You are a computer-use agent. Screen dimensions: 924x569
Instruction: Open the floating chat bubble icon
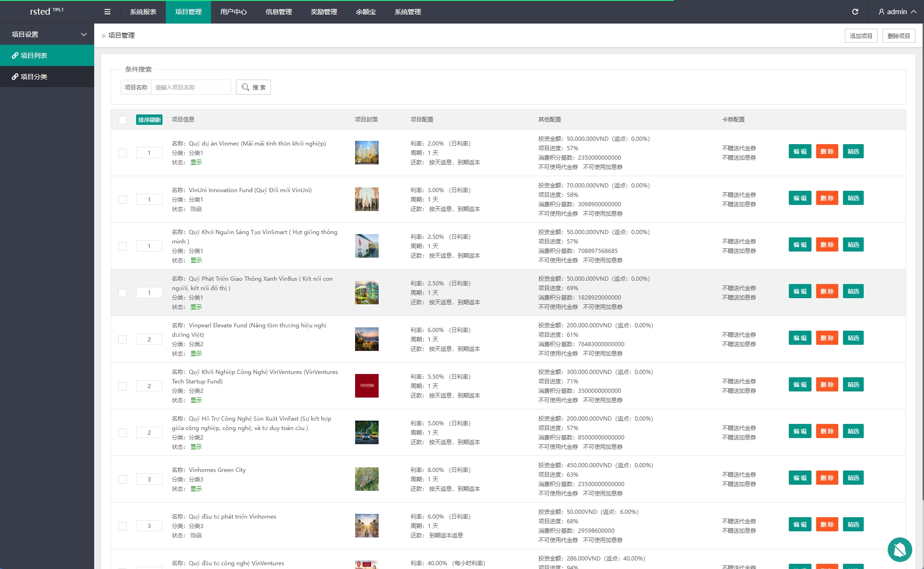900,550
